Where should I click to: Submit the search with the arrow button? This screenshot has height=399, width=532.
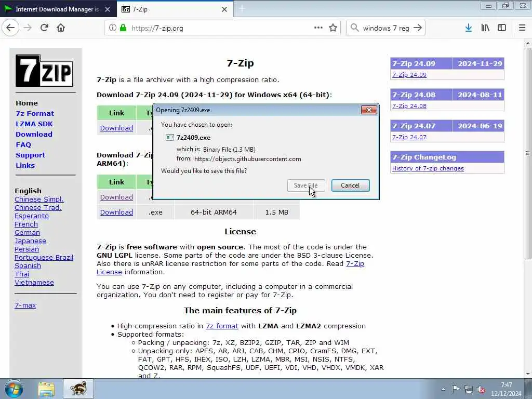418,28
